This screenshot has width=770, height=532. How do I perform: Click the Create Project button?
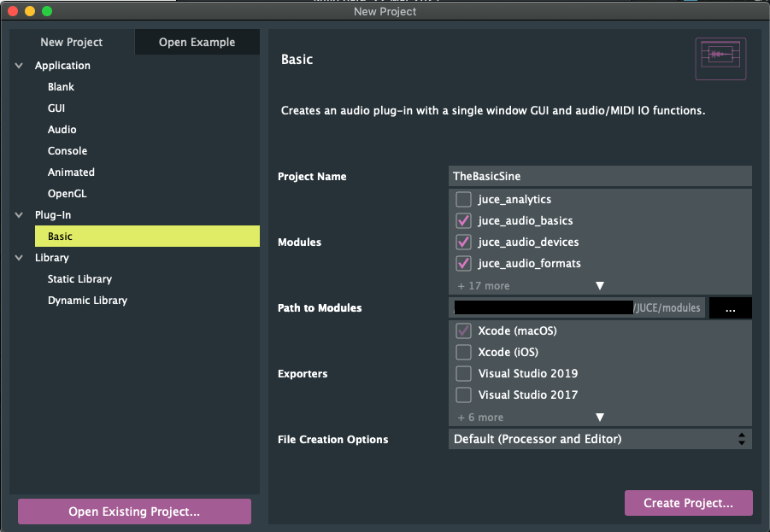coord(689,503)
